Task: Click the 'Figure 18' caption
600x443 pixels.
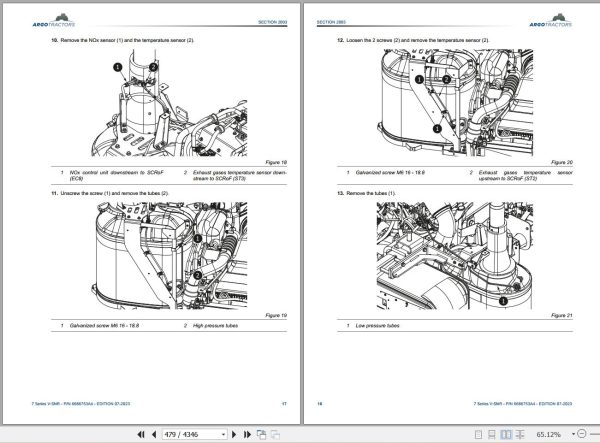Action: point(276,162)
